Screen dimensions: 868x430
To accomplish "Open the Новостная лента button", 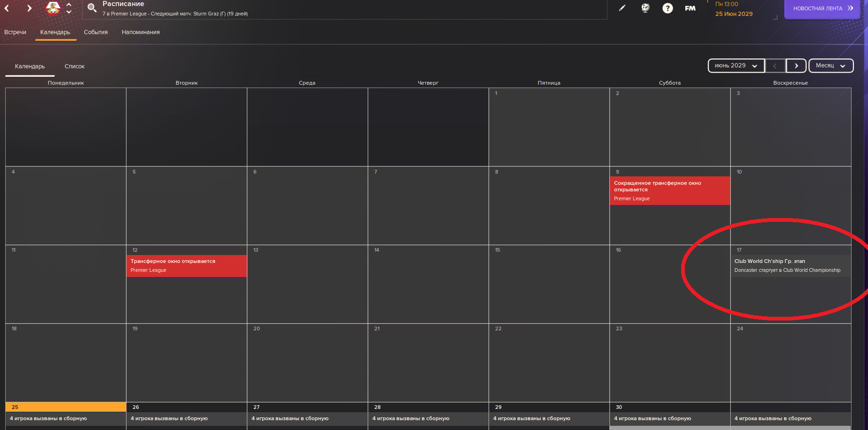I will click(822, 8).
